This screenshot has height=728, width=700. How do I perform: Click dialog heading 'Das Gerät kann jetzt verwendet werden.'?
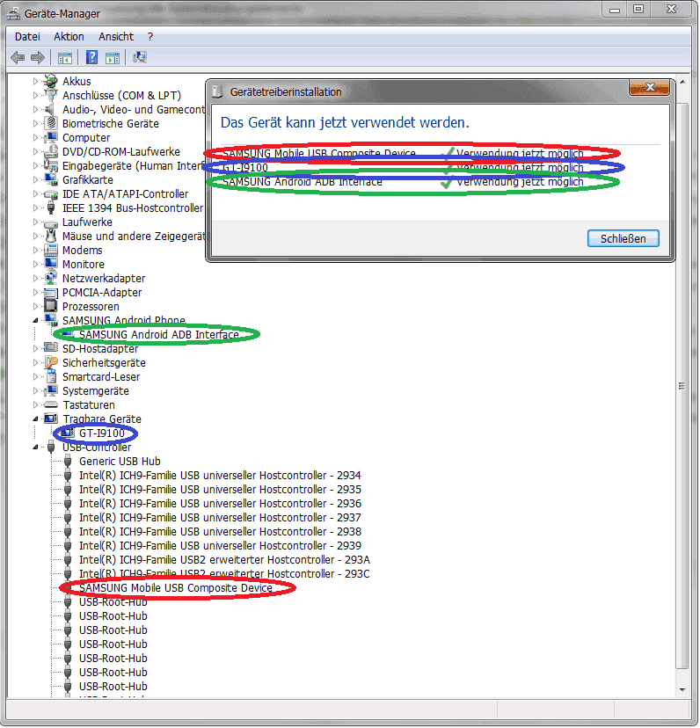pos(345,122)
